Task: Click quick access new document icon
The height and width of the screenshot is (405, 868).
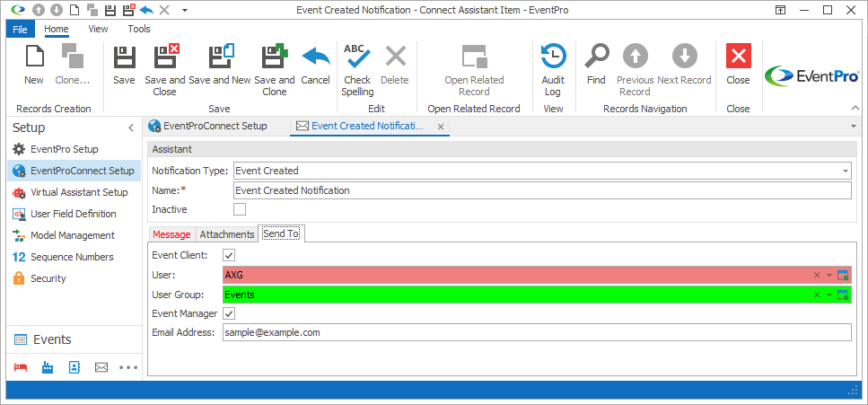Action: click(x=75, y=10)
